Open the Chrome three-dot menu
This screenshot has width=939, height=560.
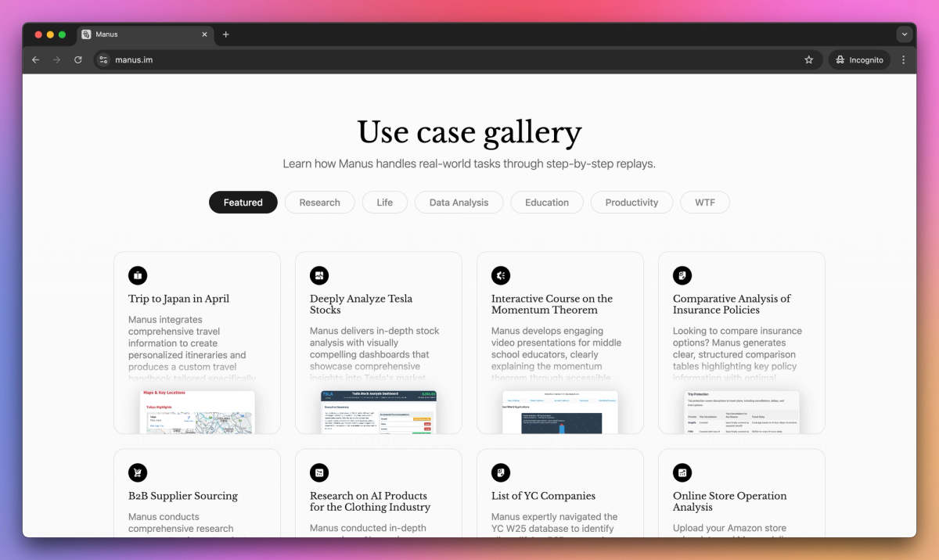[904, 59]
